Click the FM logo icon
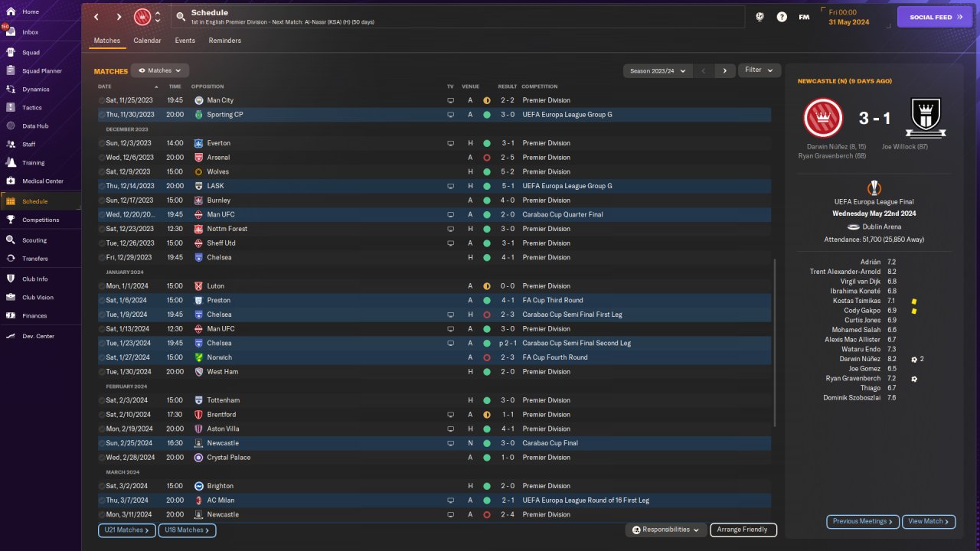980x551 pixels. [x=804, y=17]
